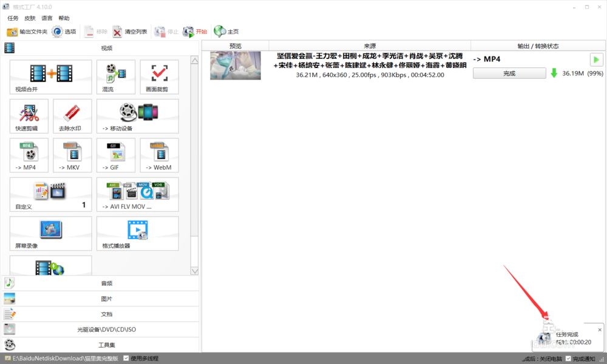Image resolution: width=607 pixels, height=364 pixels.
Task: Open the 快速剪辑 quick clip tool
Action: click(29, 116)
